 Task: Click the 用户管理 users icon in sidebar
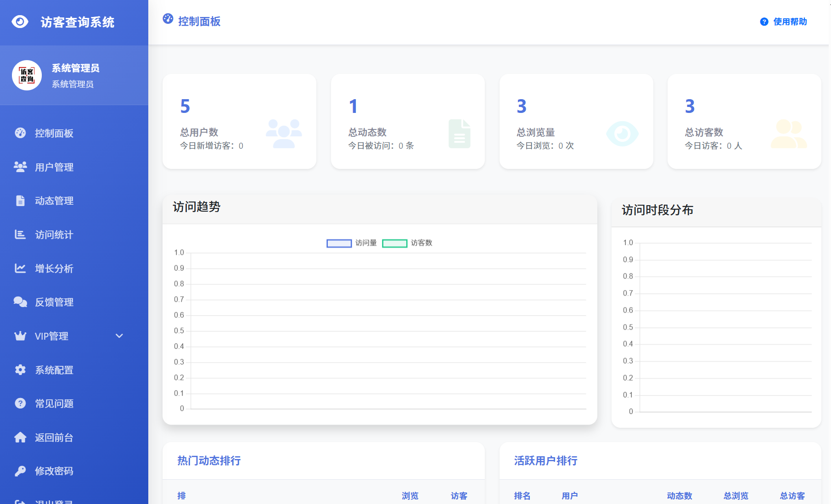pos(20,167)
